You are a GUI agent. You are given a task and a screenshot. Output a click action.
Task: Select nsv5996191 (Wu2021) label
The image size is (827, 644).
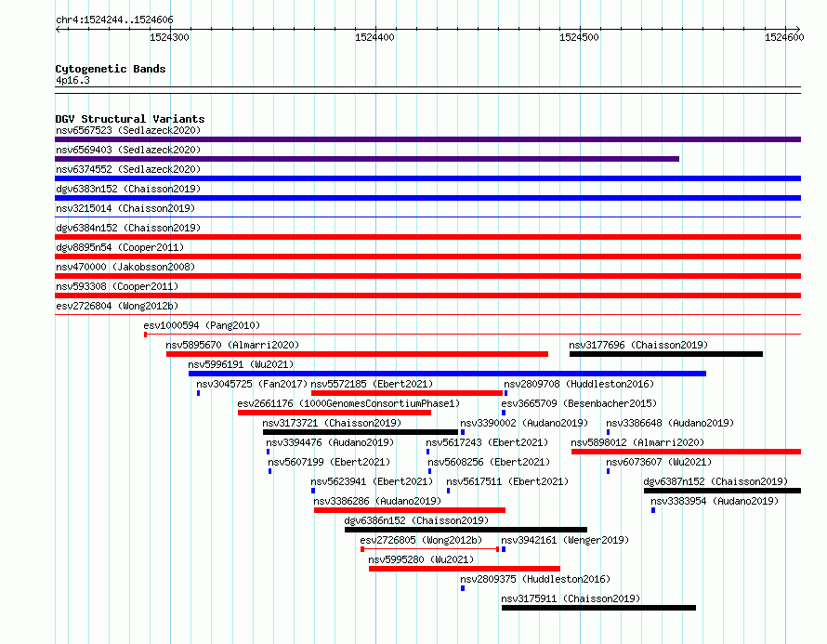pyautogui.click(x=241, y=364)
